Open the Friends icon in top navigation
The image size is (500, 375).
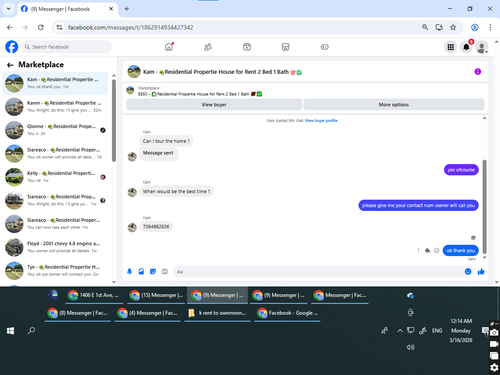coord(208,47)
